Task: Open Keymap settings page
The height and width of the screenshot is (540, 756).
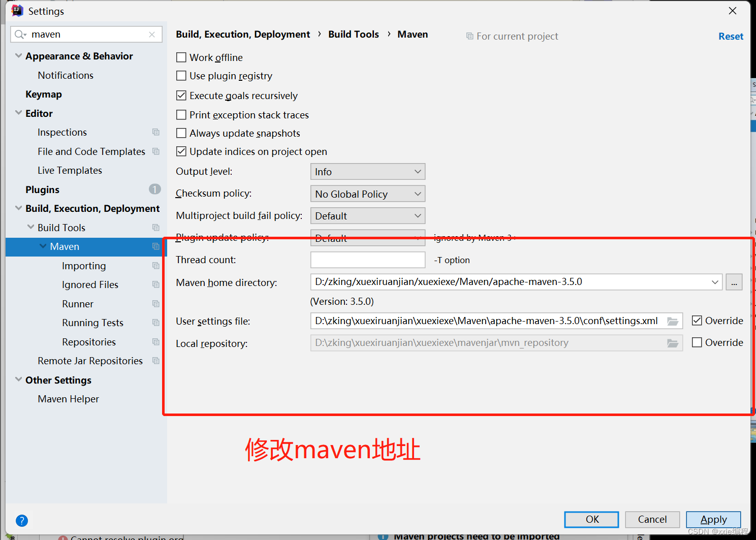Action: click(x=44, y=94)
